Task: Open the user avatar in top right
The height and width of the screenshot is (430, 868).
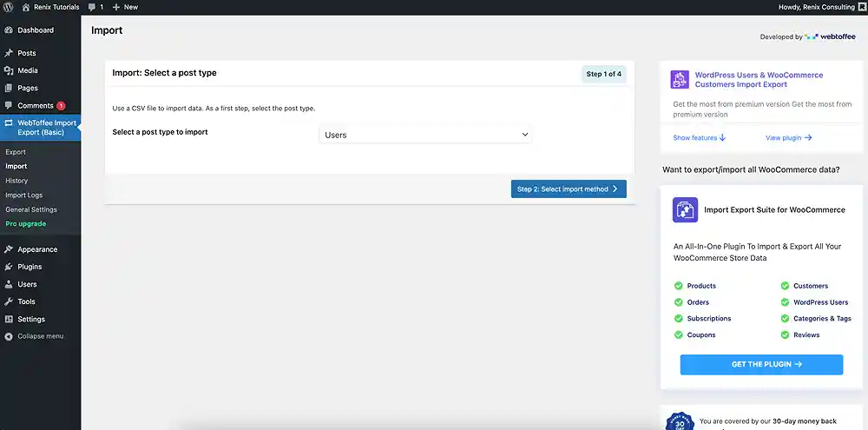Action: (862, 7)
